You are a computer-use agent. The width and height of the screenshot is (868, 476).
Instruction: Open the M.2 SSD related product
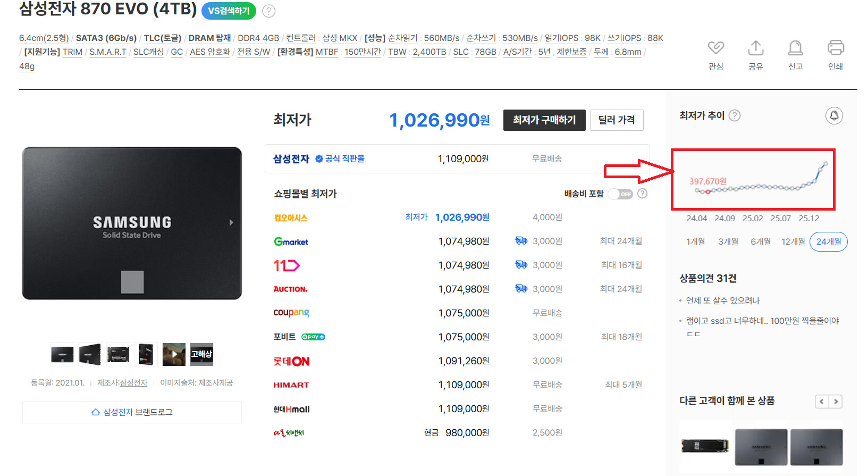[x=705, y=446]
